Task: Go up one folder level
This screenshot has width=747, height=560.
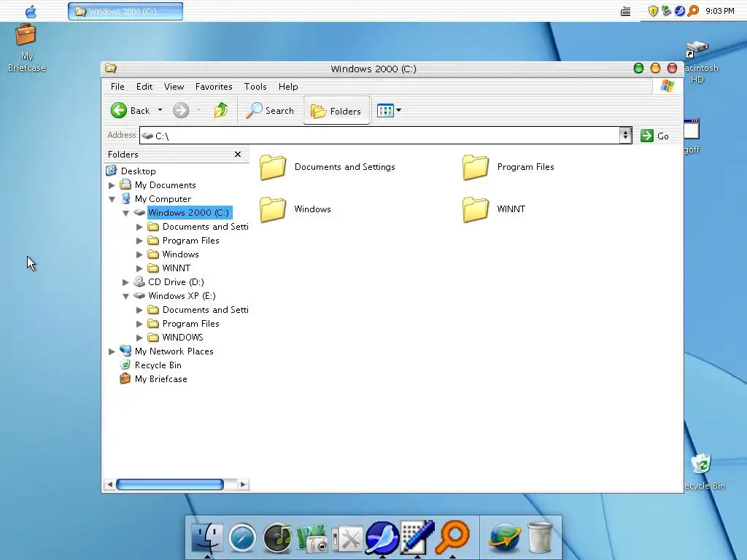Action: pos(220,110)
